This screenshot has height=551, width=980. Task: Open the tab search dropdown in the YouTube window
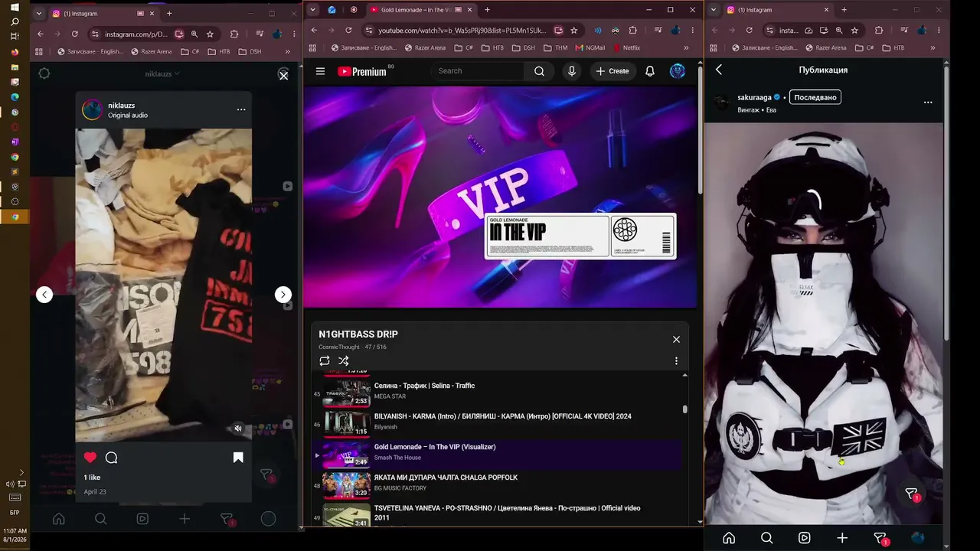(x=312, y=10)
